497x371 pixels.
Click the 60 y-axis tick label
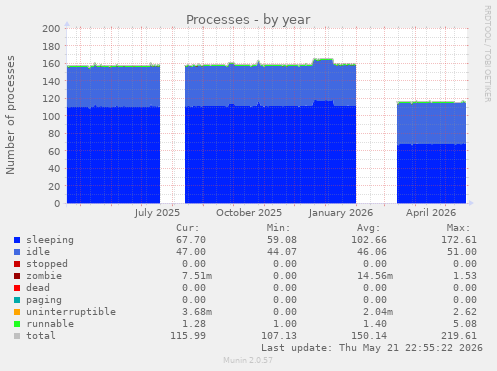[x=54, y=151]
